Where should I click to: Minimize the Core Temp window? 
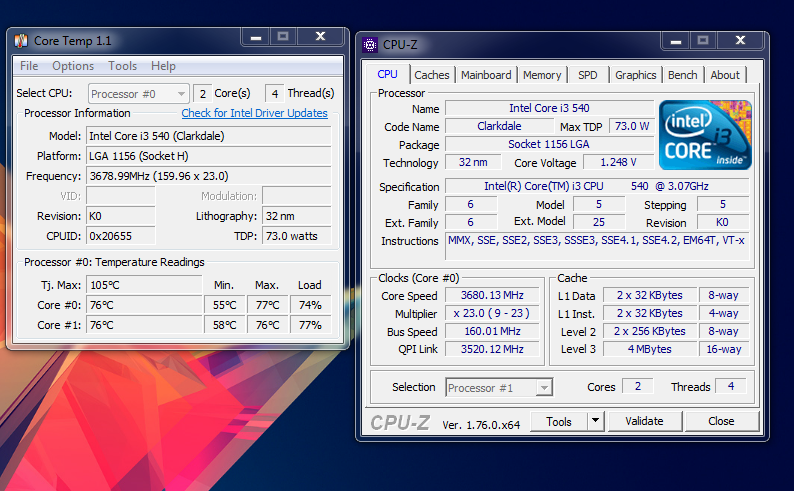pyautogui.click(x=256, y=36)
